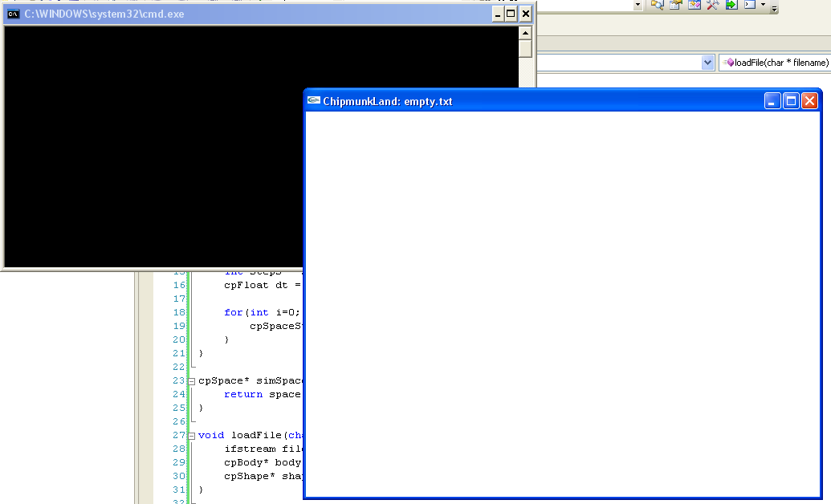Collapse the simSpace function at line 23
This screenshot has height=504, width=831.
click(192, 381)
